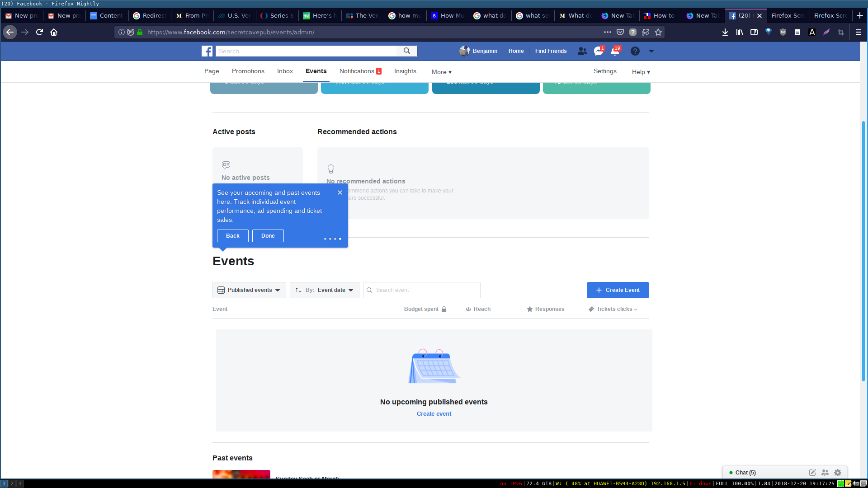Sort by the Tickets clicks column

point(613,309)
